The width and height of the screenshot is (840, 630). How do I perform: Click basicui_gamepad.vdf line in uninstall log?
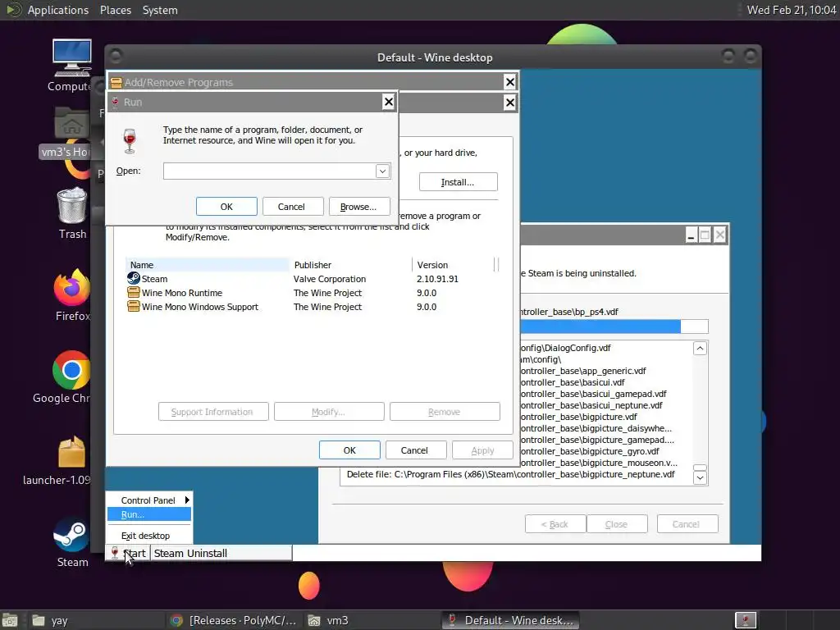point(594,394)
